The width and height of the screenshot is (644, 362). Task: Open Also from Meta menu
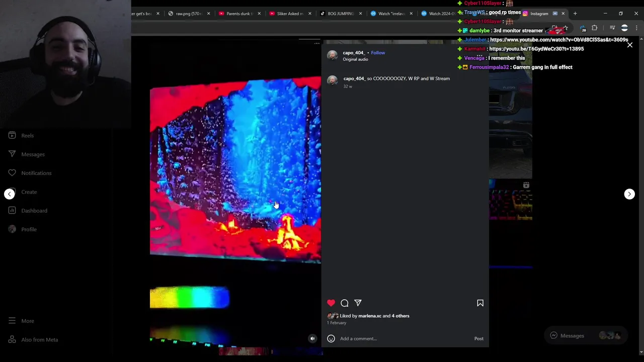(x=33, y=340)
